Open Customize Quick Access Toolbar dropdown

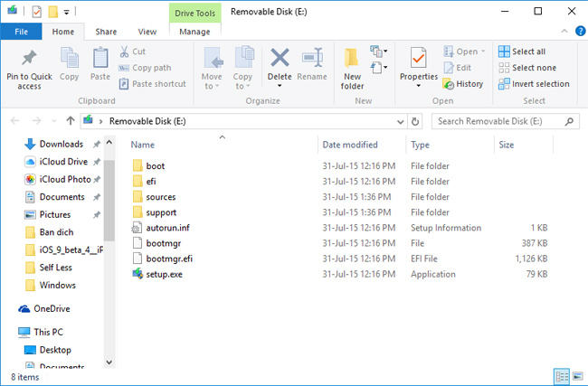[66, 13]
